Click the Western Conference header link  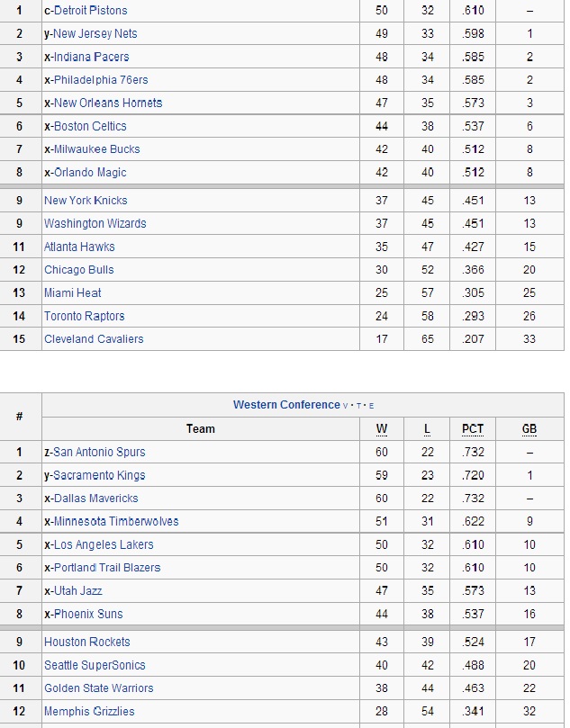point(286,405)
